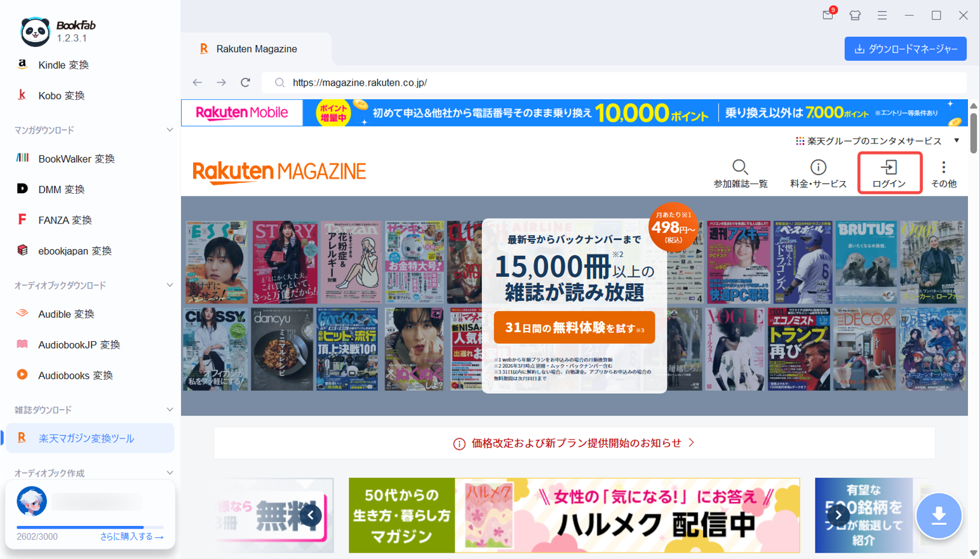Click the BookFab panda logo
Screen dimensions: 980x559
35,31
